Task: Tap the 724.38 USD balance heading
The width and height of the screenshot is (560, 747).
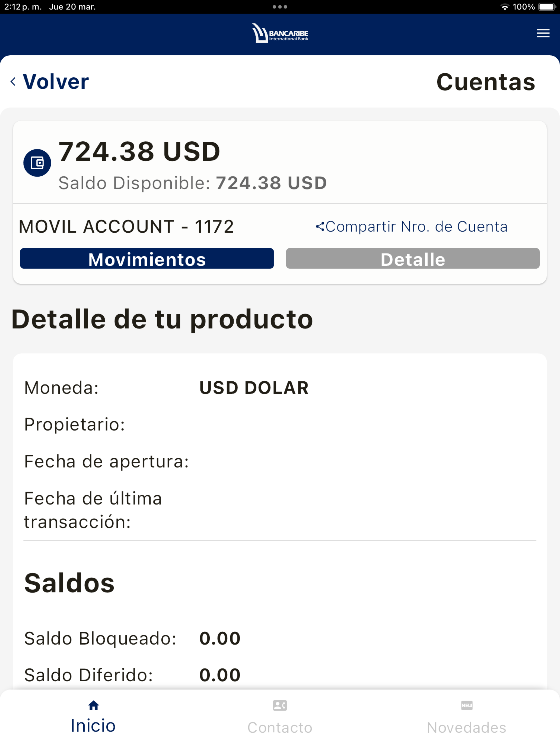Action: pos(139,151)
